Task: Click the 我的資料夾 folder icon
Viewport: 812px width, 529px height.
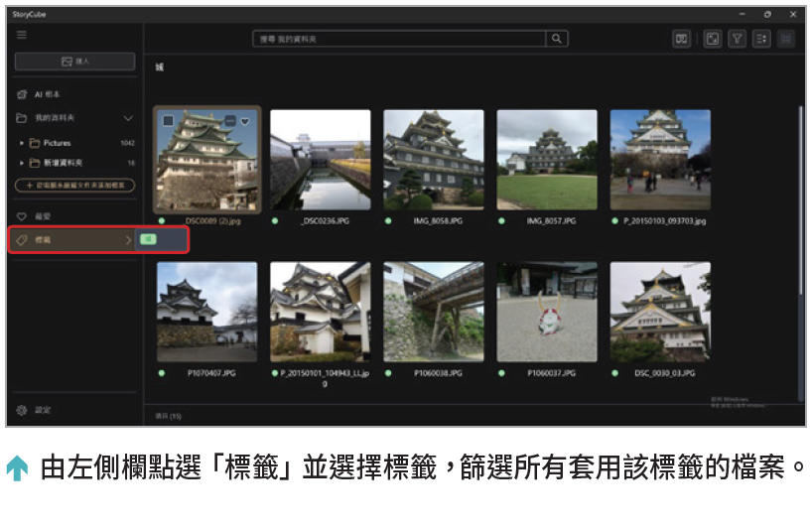Action: (x=21, y=118)
